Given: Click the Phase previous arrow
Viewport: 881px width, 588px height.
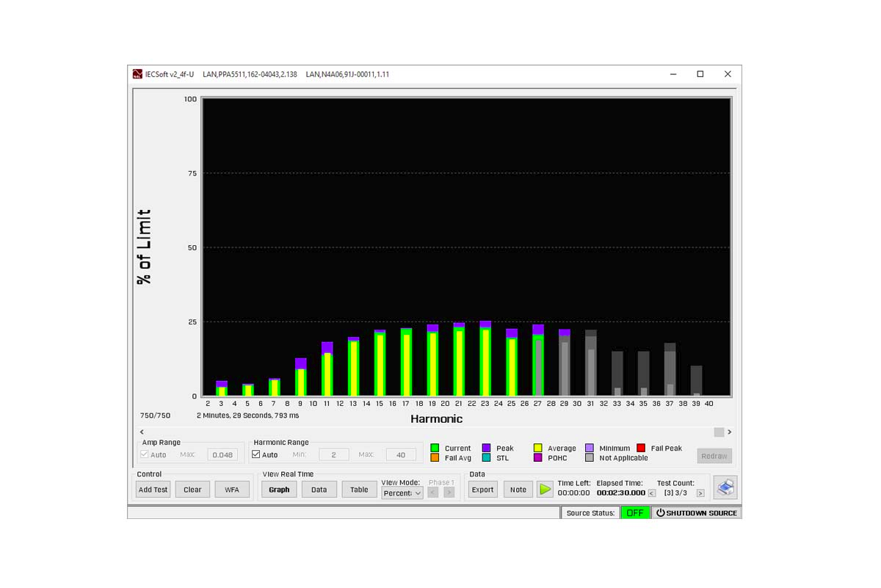Looking at the screenshot, I should (x=433, y=493).
